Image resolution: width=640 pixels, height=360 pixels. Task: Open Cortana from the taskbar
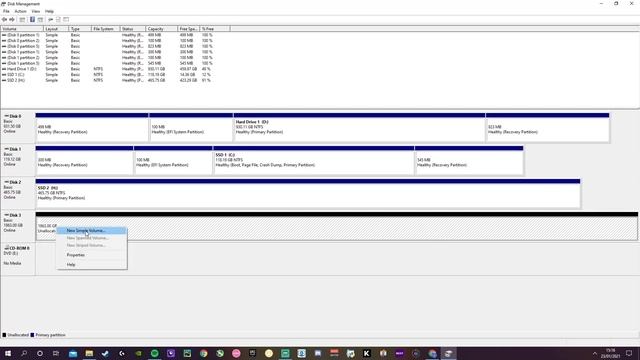point(40,353)
